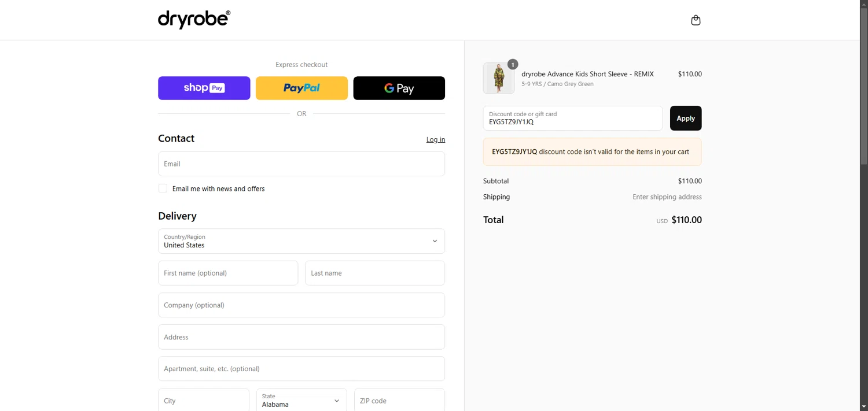
Task: Apply the discount code
Action: click(x=686, y=118)
